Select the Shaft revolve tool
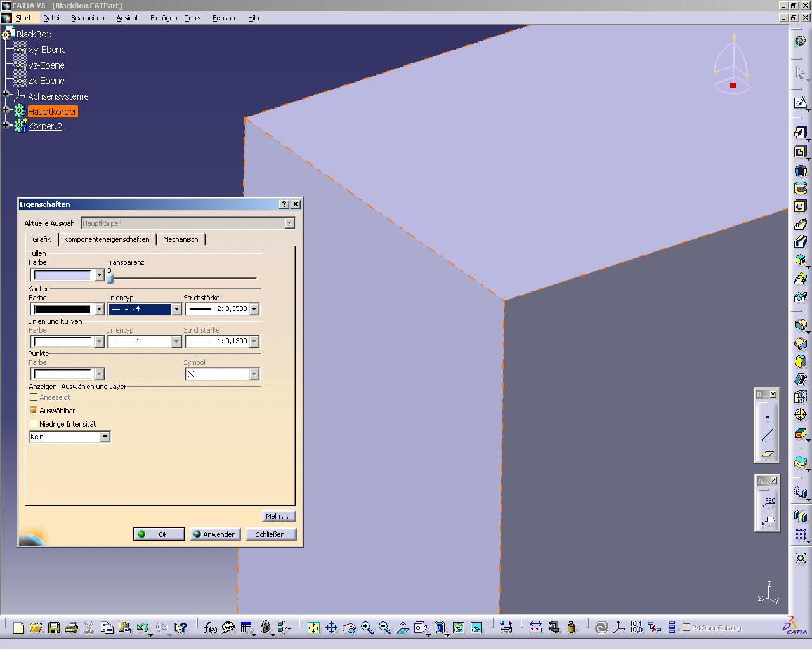 tap(801, 170)
